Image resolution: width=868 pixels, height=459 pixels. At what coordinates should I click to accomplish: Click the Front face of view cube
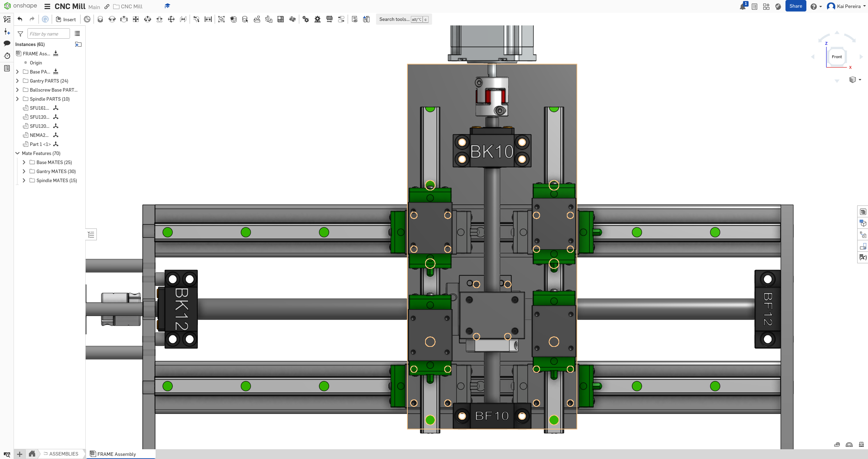(837, 57)
